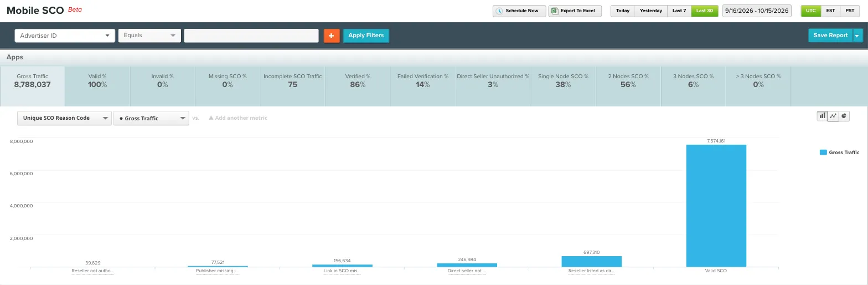
Task: Select the Verified % metric tab
Action: coord(358,86)
